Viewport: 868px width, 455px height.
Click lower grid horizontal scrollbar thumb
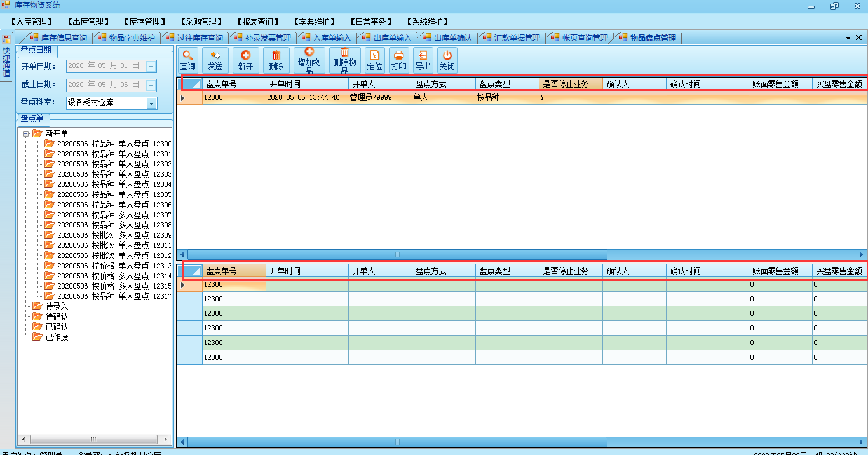pos(397,442)
